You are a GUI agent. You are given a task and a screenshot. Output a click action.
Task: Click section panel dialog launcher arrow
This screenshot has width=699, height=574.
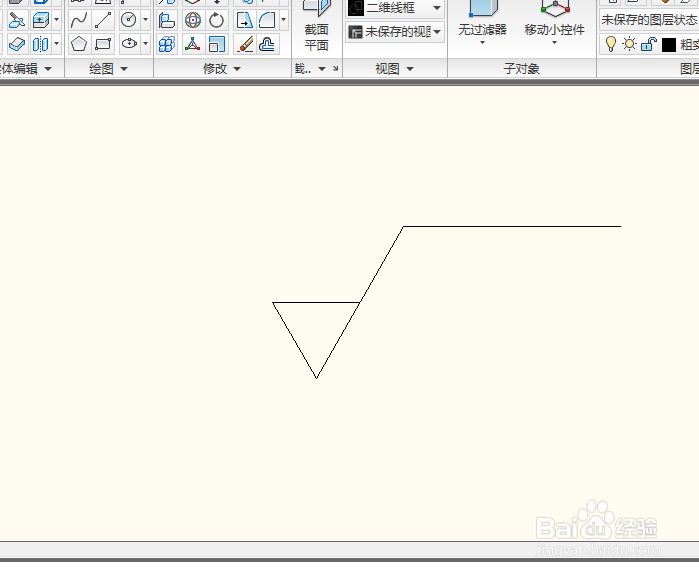(335, 69)
